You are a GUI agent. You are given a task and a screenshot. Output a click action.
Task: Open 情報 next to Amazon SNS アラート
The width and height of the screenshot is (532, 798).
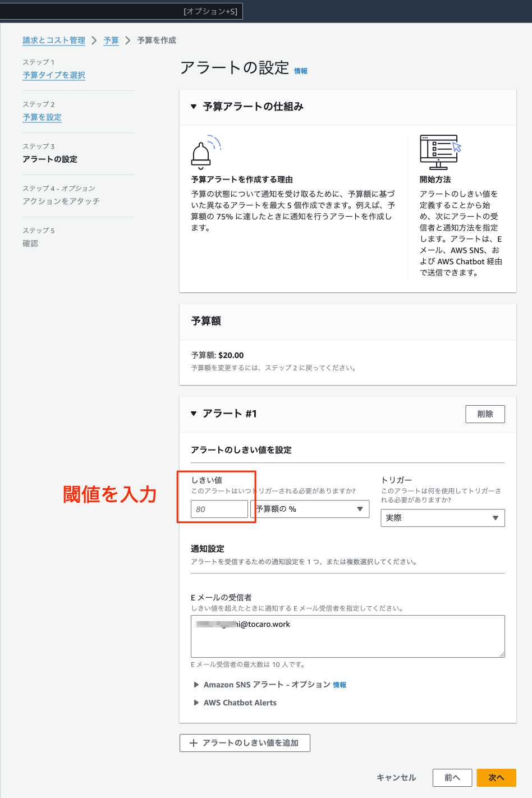pyautogui.click(x=340, y=684)
